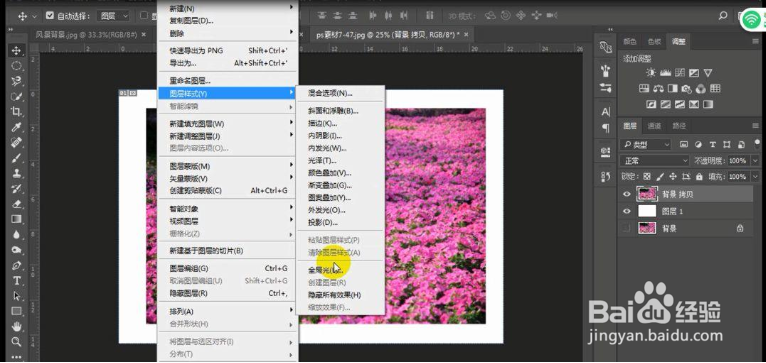
Task: Open the 风景背景.jpg document tab
Action: 87,35
